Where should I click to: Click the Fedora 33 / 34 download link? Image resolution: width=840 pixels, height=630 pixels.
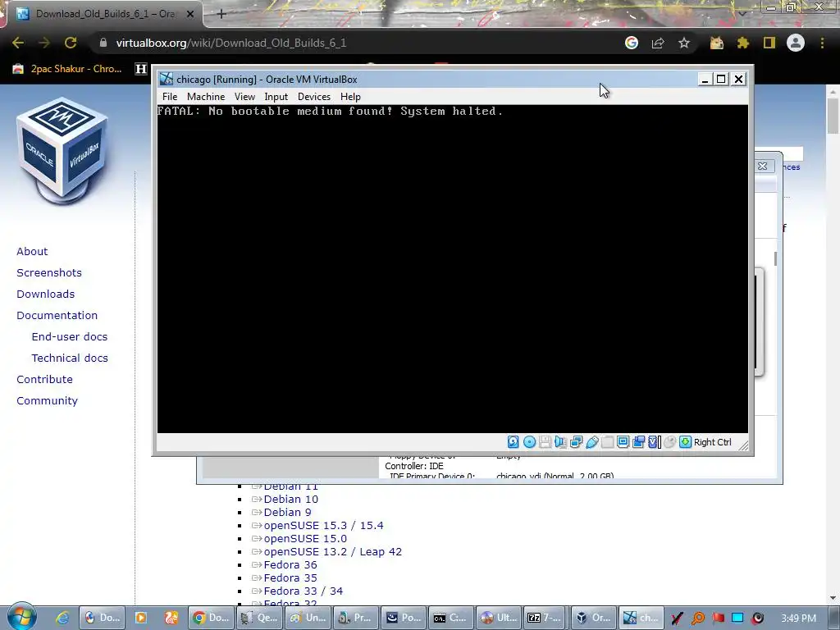click(x=304, y=591)
